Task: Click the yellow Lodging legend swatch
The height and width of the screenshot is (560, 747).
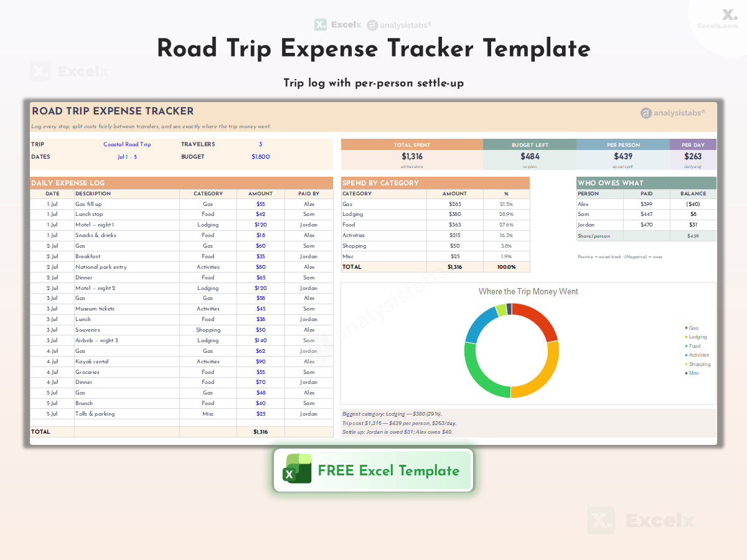Action: point(687,337)
